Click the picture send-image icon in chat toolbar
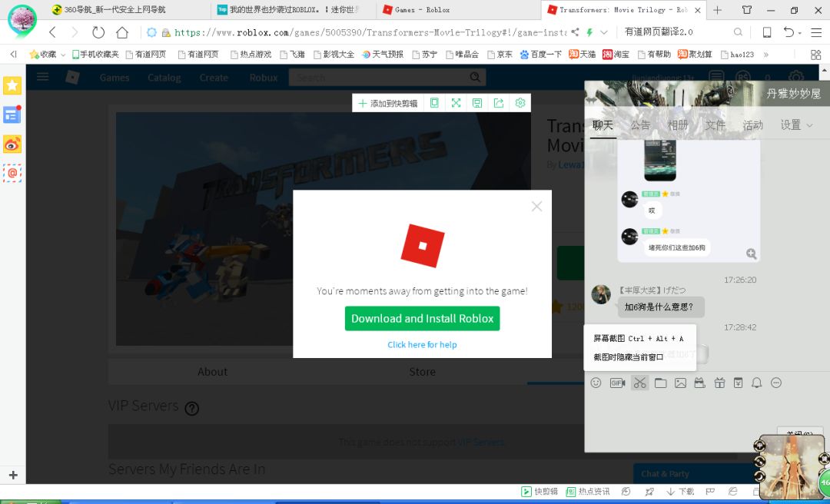Viewport: 830px width, 504px height. pyautogui.click(x=680, y=383)
